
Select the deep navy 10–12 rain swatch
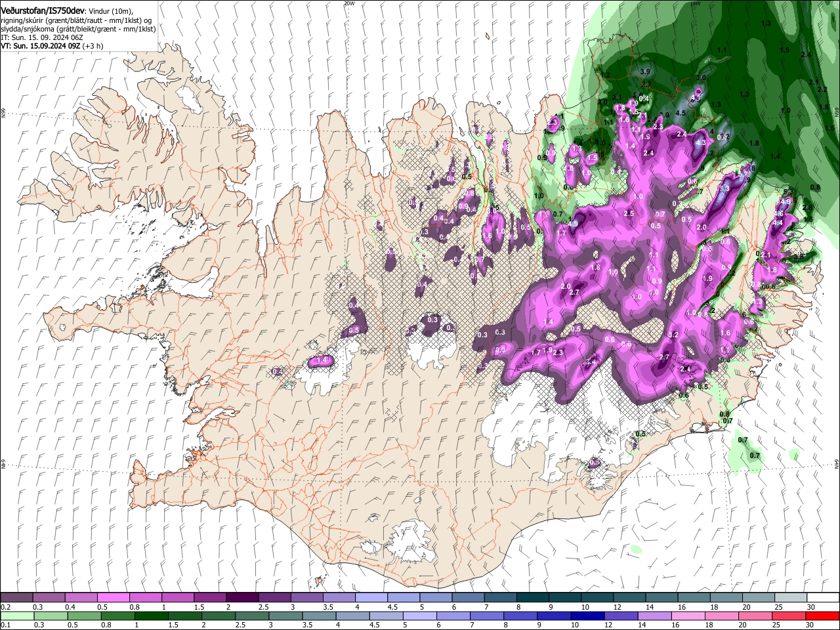(588, 616)
